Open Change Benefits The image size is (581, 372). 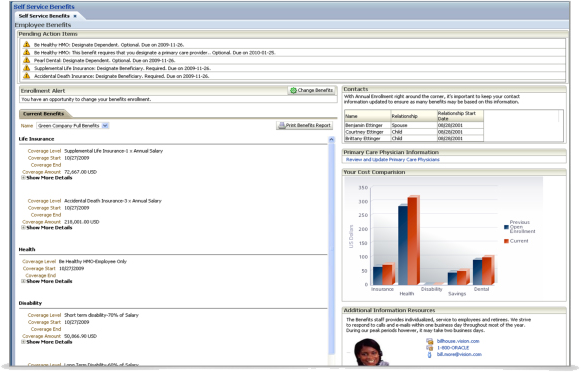point(312,90)
